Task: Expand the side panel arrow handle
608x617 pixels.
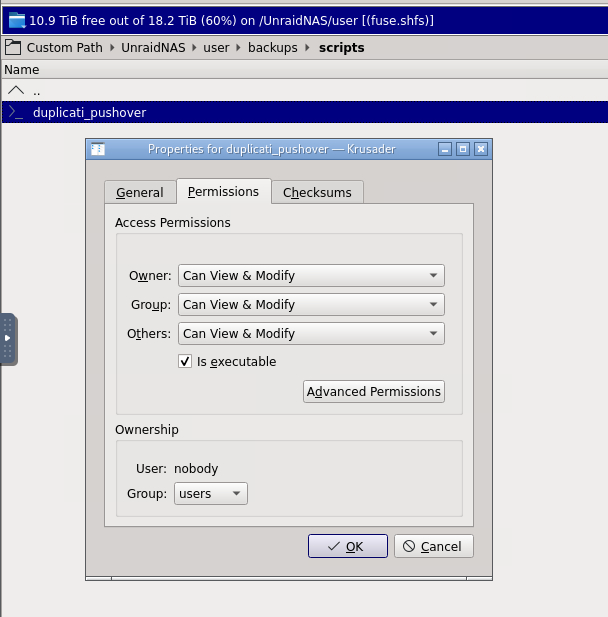Action: point(7,339)
